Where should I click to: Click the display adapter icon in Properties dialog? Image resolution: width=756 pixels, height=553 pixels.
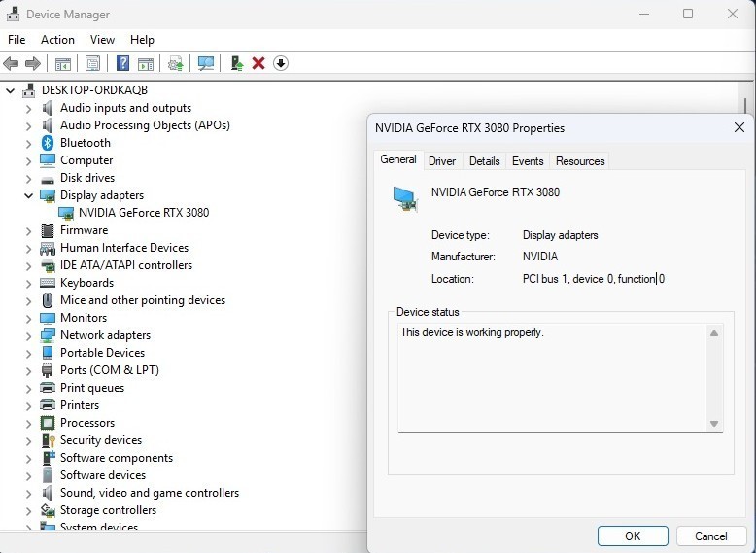coord(405,199)
